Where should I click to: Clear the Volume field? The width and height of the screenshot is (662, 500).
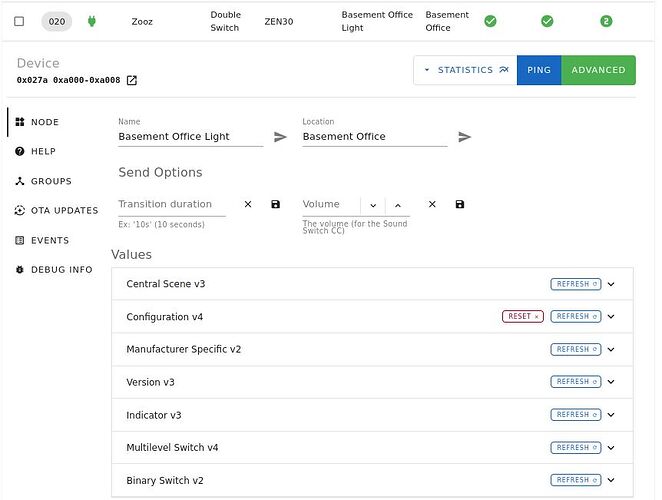(432, 205)
